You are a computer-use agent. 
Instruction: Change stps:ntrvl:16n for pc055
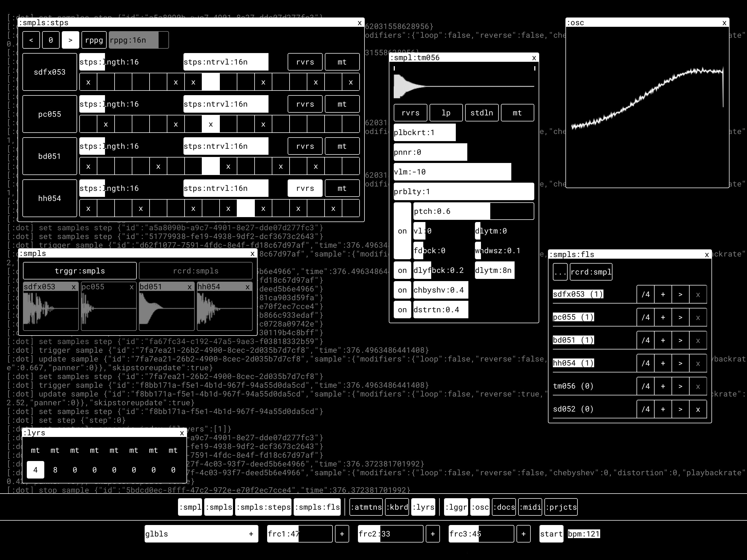click(226, 104)
